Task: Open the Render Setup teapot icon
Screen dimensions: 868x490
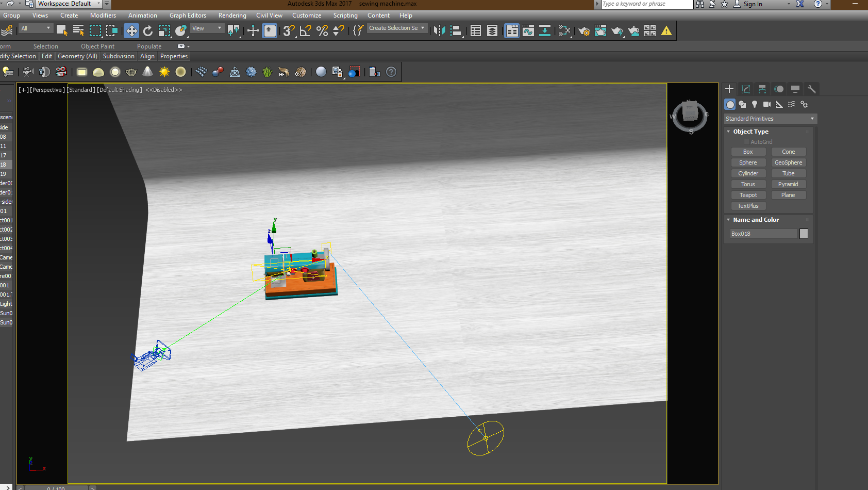Action: (584, 31)
